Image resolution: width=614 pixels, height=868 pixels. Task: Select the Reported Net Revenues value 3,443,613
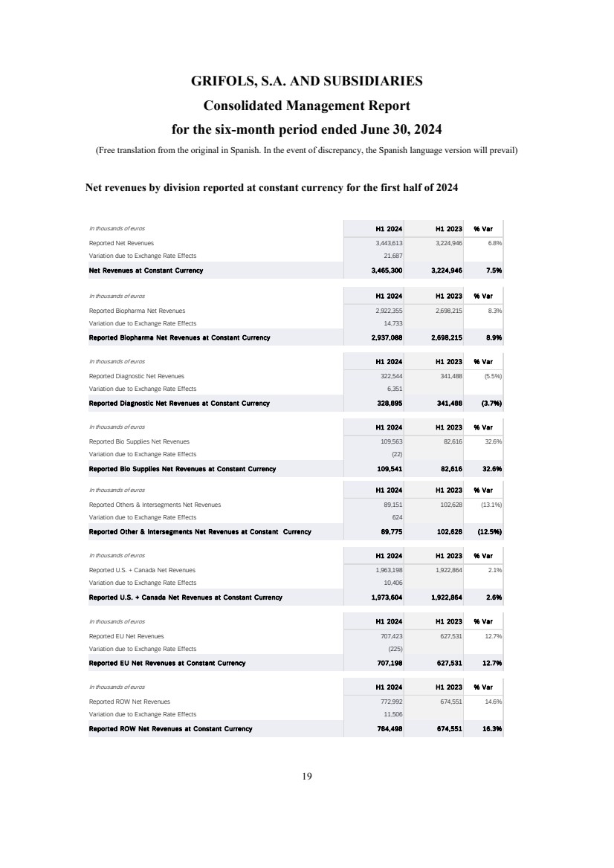coord(387,243)
